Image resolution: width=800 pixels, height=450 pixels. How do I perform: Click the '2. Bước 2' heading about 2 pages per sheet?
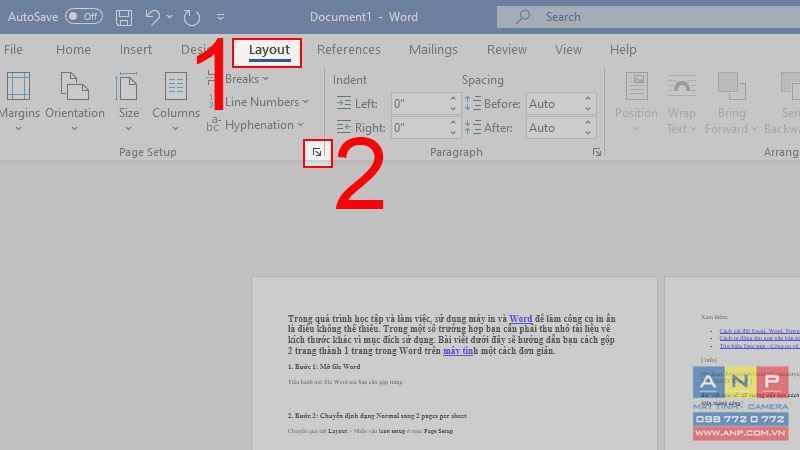coord(377,416)
